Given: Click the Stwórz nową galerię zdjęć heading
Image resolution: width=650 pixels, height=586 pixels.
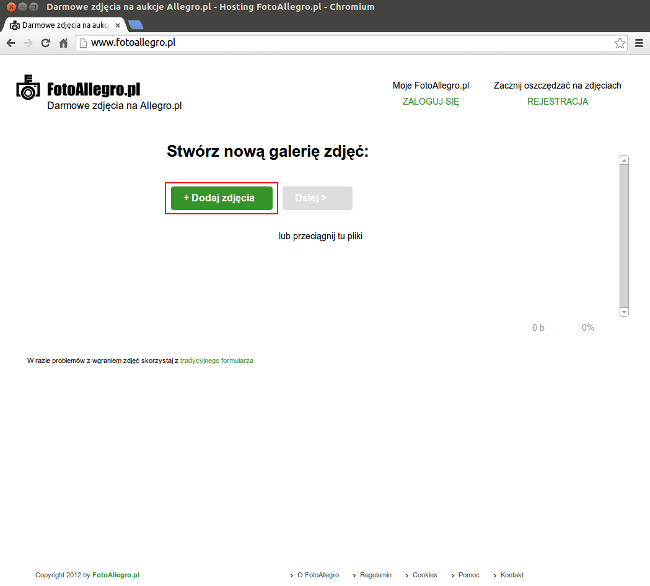Looking at the screenshot, I should (x=267, y=152).
